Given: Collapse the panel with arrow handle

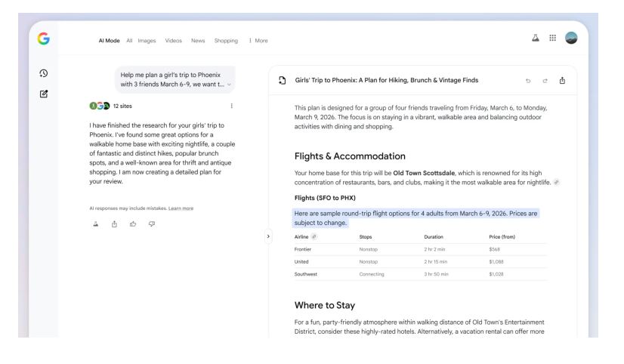Looking at the screenshot, I should tap(268, 236).
